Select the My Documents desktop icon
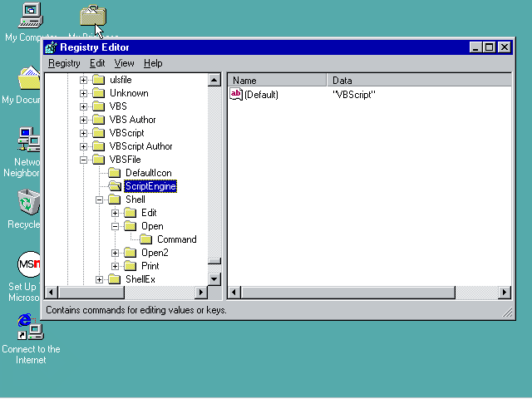Screen dimensions: 532x399 click(29, 78)
